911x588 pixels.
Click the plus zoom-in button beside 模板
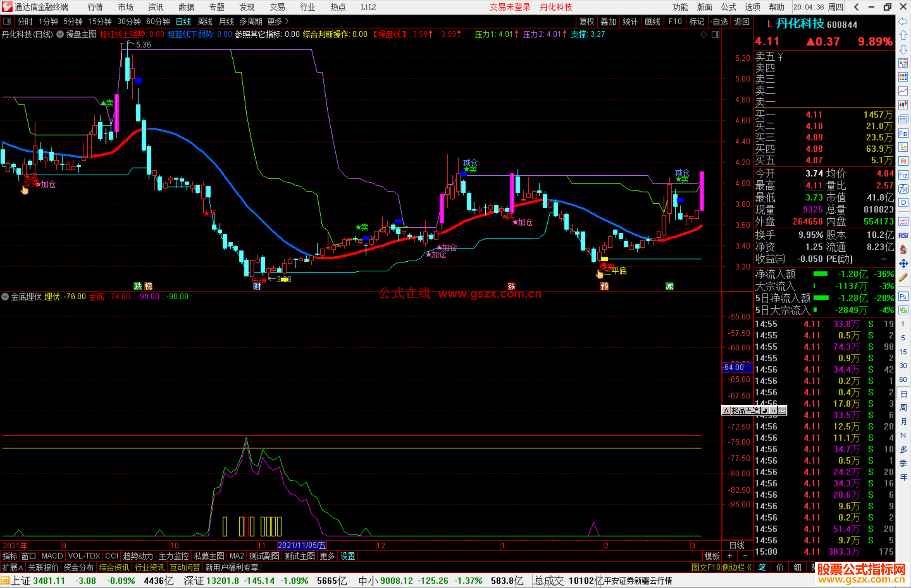coord(730,556)
